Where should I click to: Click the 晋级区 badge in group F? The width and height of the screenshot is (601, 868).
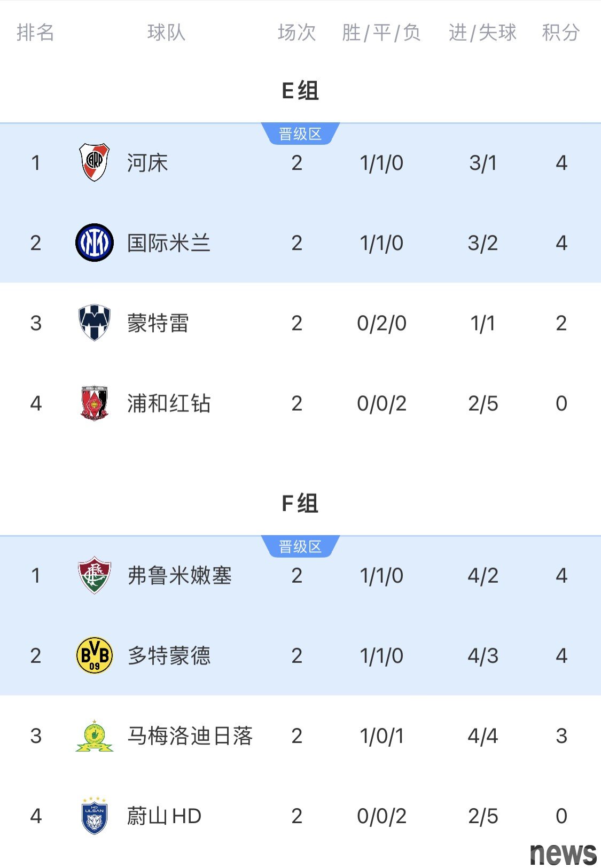click(300, 546)
